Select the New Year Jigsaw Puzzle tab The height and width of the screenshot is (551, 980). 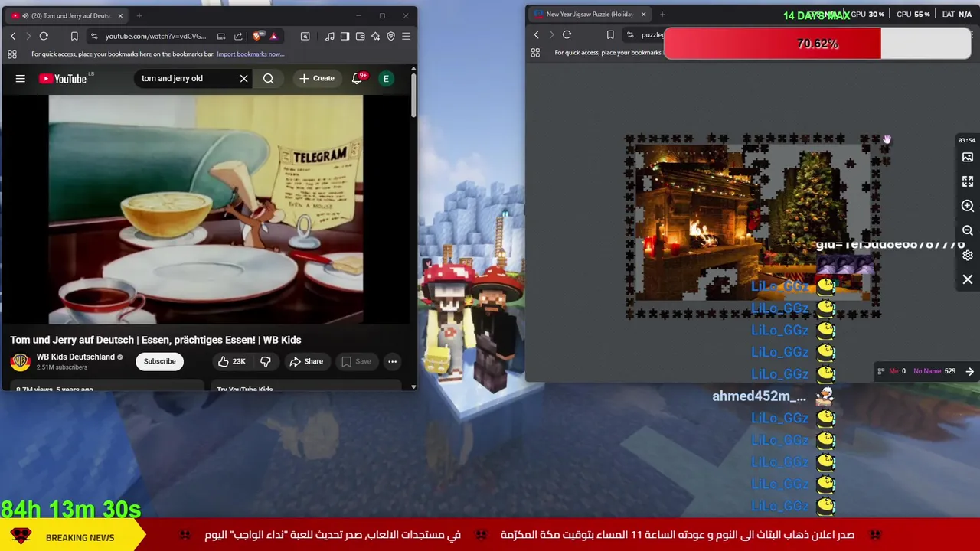click(589, 14)
